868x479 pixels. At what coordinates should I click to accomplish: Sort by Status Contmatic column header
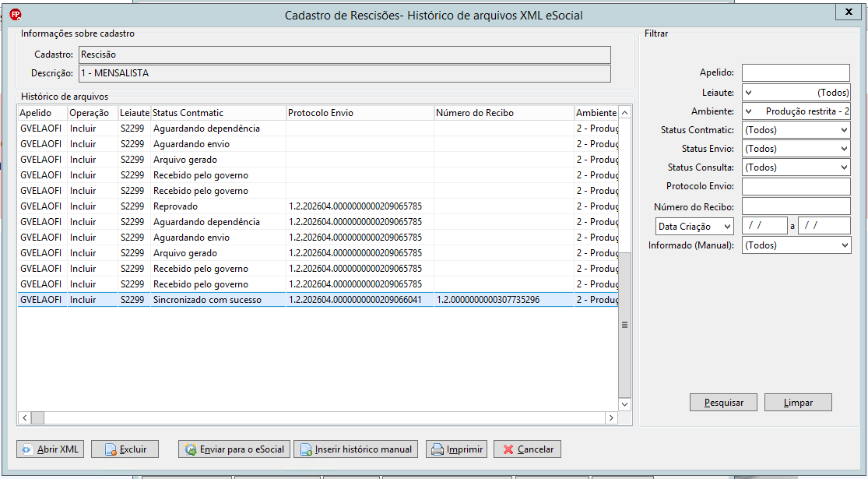pyautogui.click(x=218, y=113)
